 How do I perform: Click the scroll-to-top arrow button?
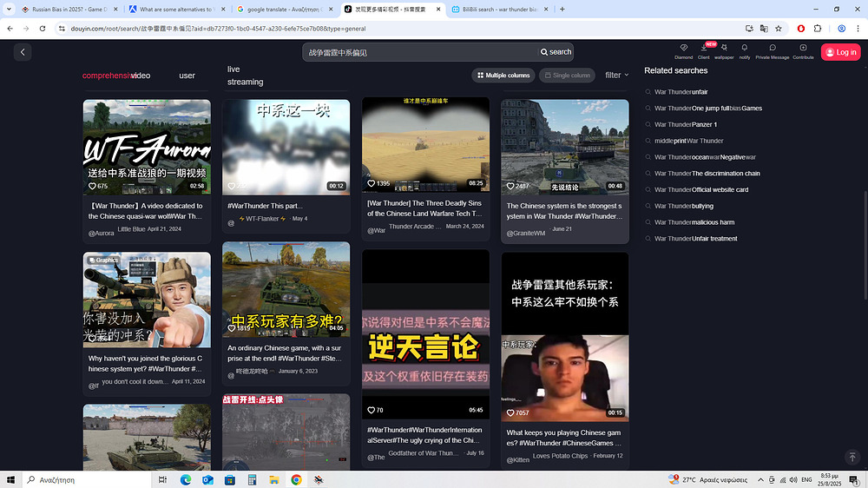pyautogui.click(x=852, y=457)
